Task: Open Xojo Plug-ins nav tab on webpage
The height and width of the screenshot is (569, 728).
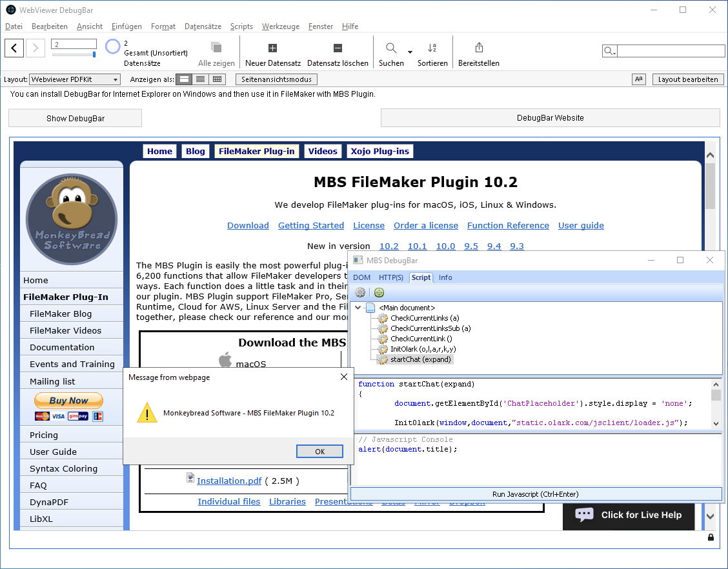Action: [379, 152]
